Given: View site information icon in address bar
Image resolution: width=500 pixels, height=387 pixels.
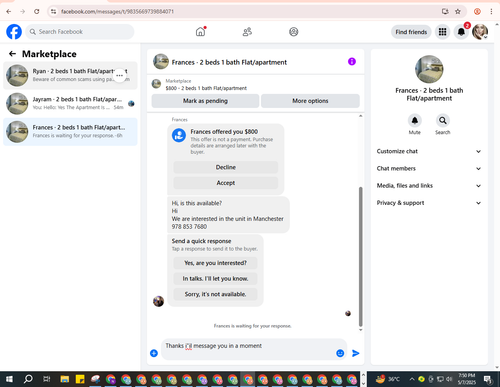Looking at the screenshot, I should [53, 11].
